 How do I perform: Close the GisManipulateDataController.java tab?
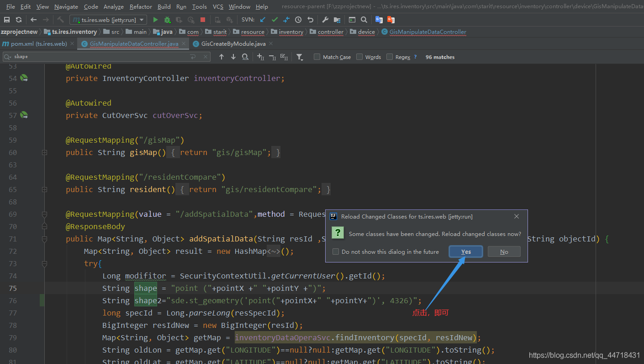(x=184, y=44)
